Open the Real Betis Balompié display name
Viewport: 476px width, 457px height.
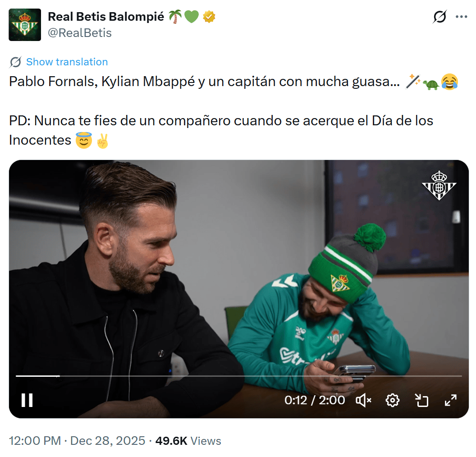pyautogui.click(x=106, y=17)
